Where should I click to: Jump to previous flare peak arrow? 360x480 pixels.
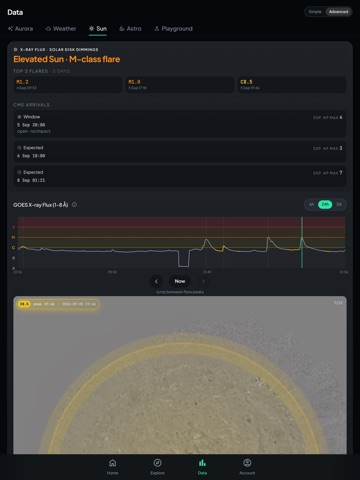156,281
